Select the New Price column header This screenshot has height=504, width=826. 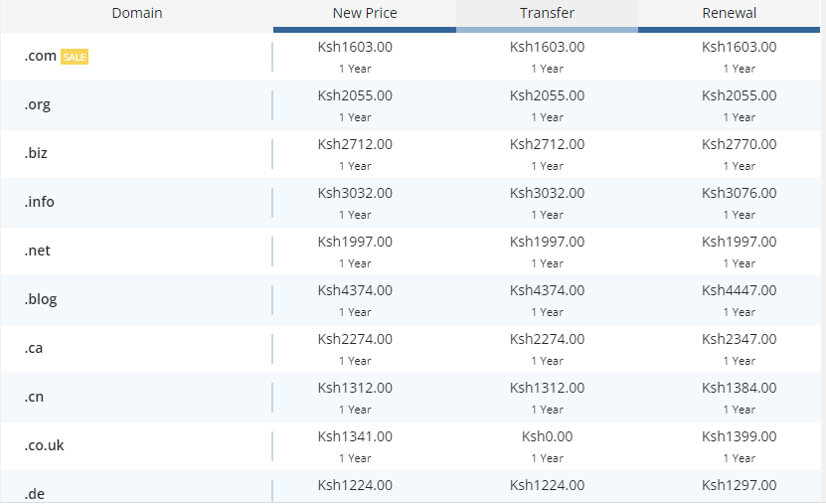pos(365,14)
